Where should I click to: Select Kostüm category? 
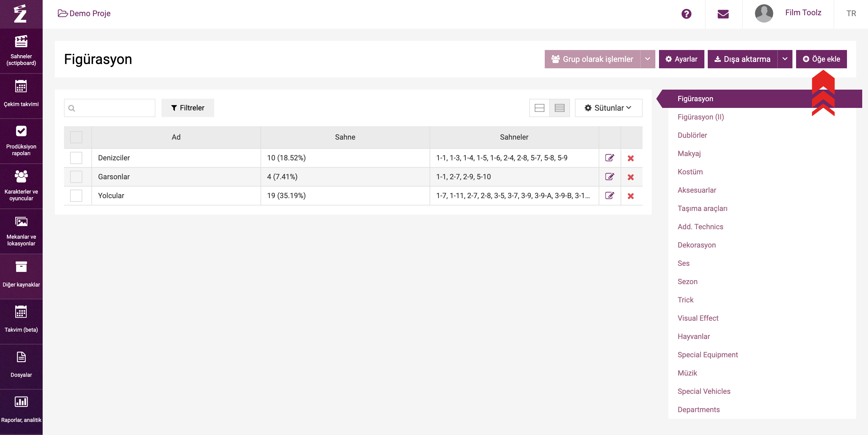click(x=690, y=172)
